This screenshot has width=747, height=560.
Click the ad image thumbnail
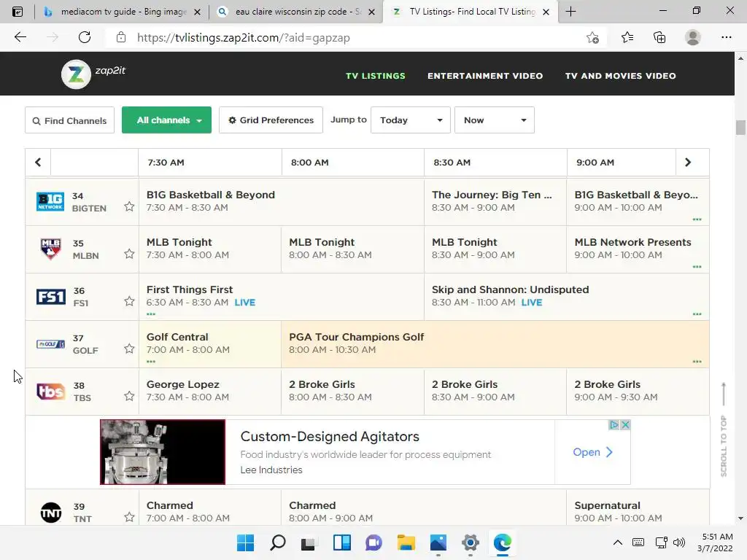pyautogui.click(x=163, y=452)
